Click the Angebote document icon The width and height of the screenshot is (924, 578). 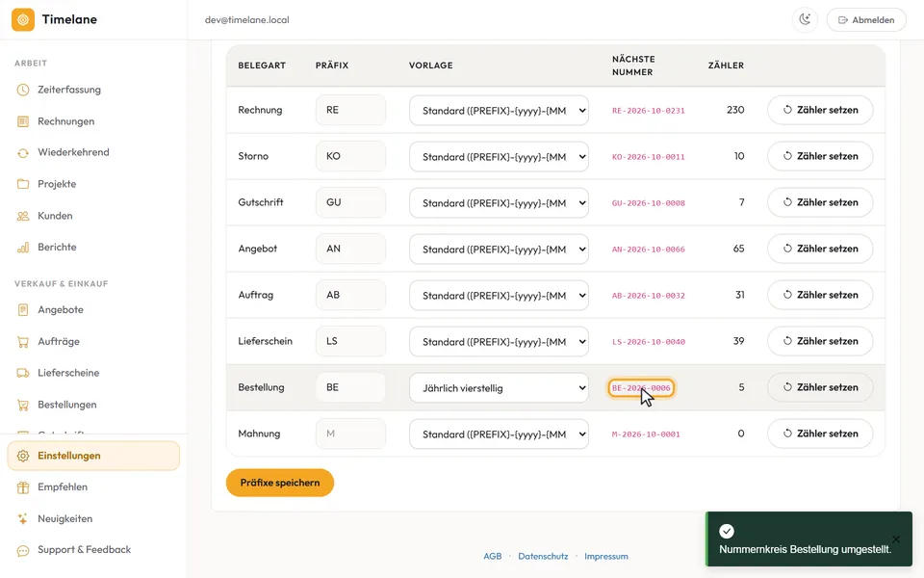[23, 309]
